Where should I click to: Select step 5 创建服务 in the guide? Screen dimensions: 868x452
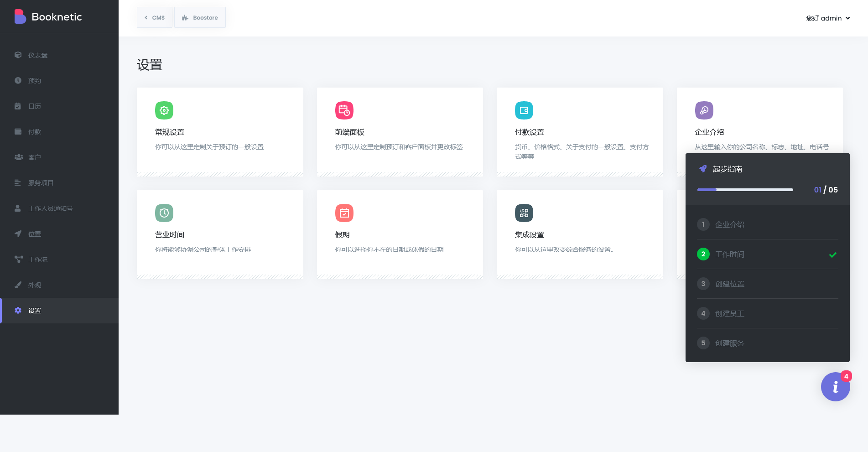729,343
